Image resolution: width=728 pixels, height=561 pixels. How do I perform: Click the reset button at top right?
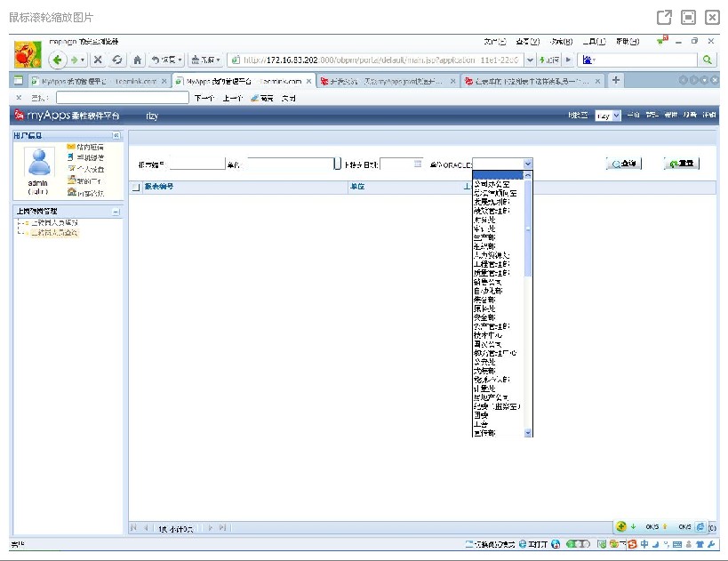pyautogui.click(x=681, y=164)
